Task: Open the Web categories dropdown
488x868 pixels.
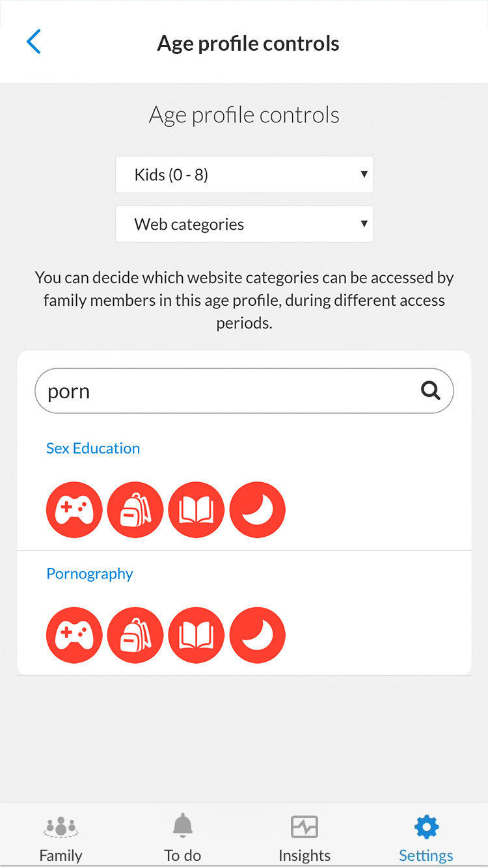Action: tap(245, 224)
